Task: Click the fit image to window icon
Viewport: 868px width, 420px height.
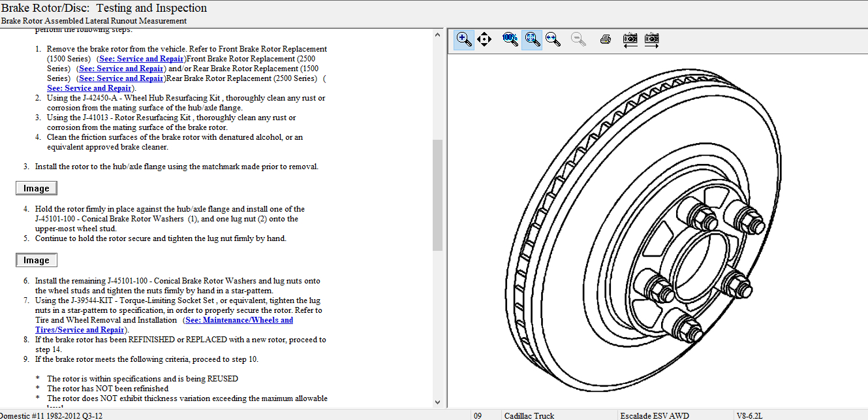Action: 532,39
